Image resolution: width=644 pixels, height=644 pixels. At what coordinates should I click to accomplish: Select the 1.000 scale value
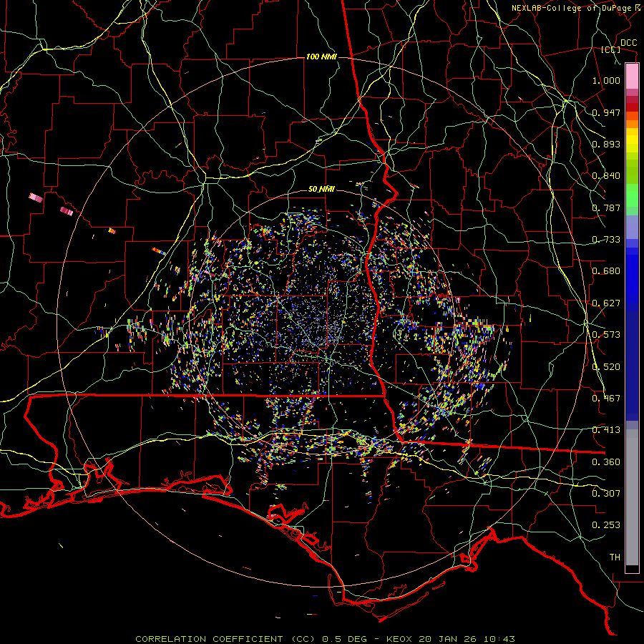coord(606,80)
